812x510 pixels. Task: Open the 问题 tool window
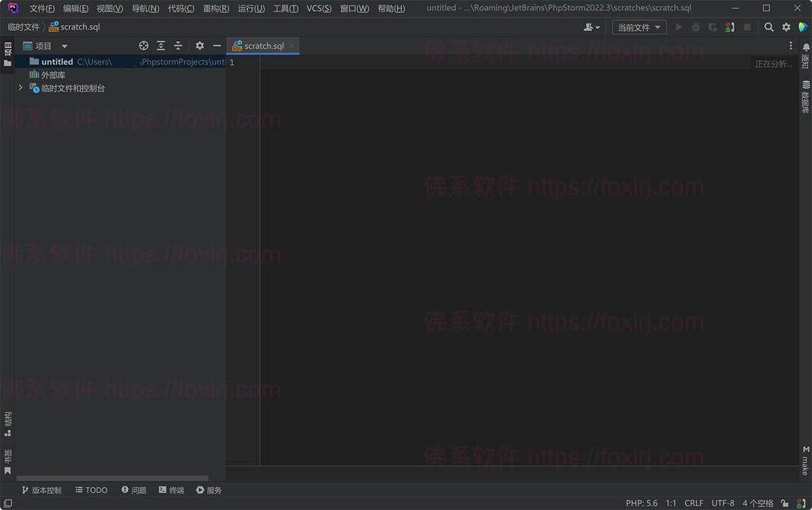click(133, 490)
